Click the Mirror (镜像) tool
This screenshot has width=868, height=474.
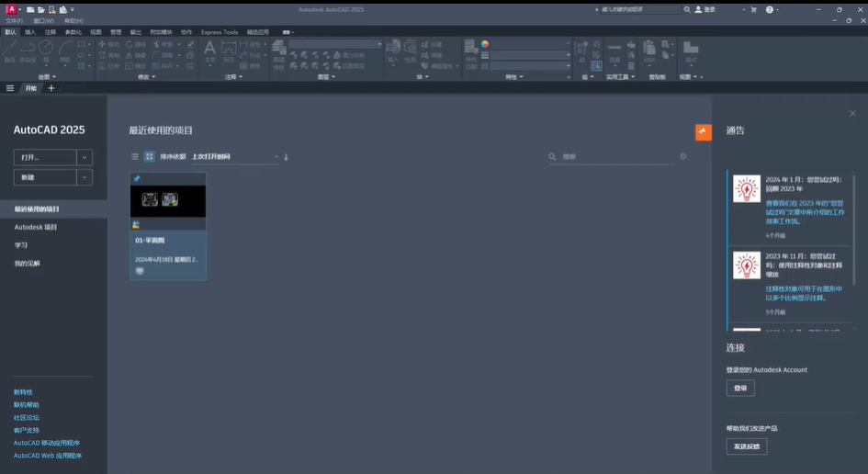coord(136,55)
